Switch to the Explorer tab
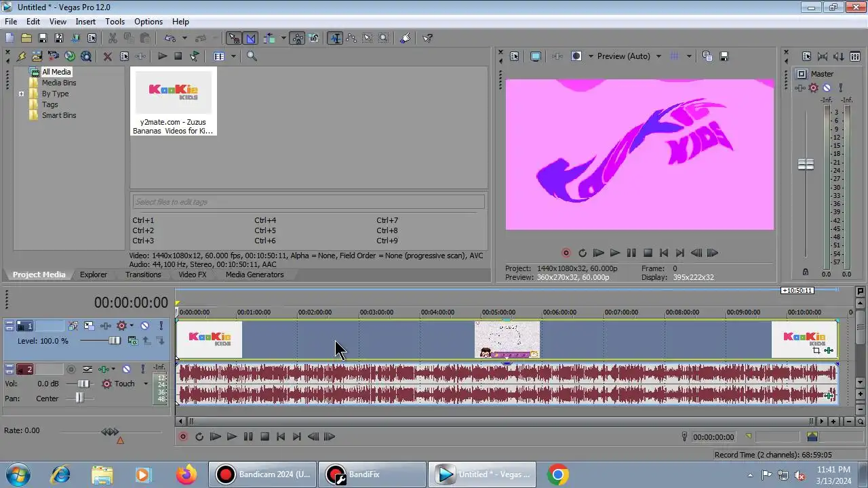 [94, 274]
